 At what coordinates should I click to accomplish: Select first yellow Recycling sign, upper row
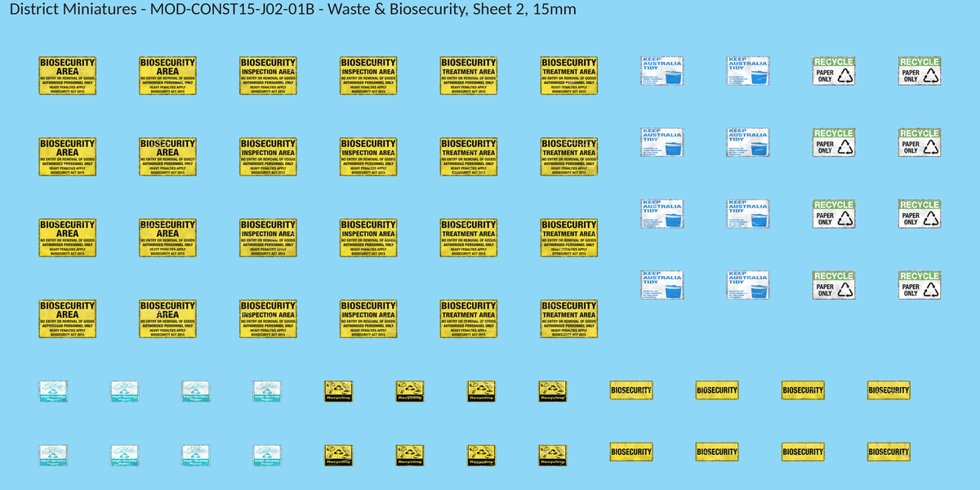click(339, 391)
